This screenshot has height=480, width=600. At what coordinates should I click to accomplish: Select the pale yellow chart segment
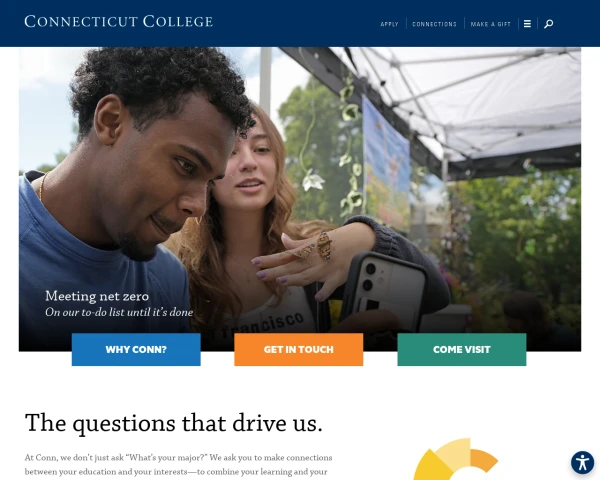[x=453, y=452]
